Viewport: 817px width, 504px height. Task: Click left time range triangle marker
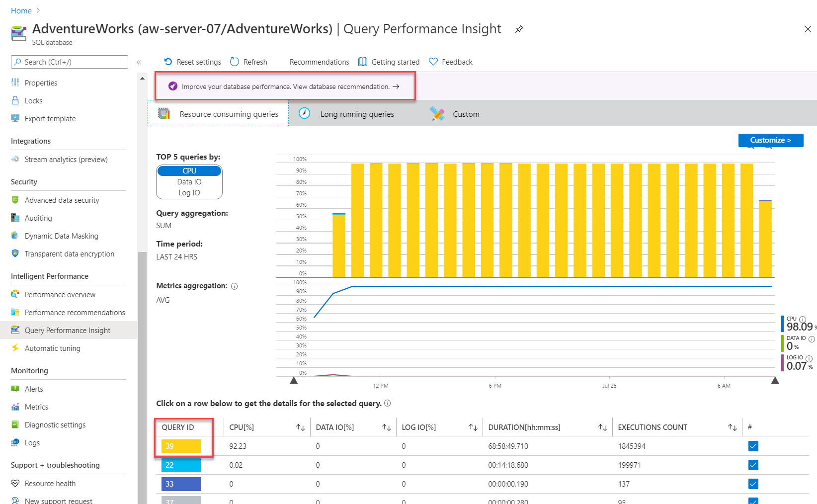(294, 380)
